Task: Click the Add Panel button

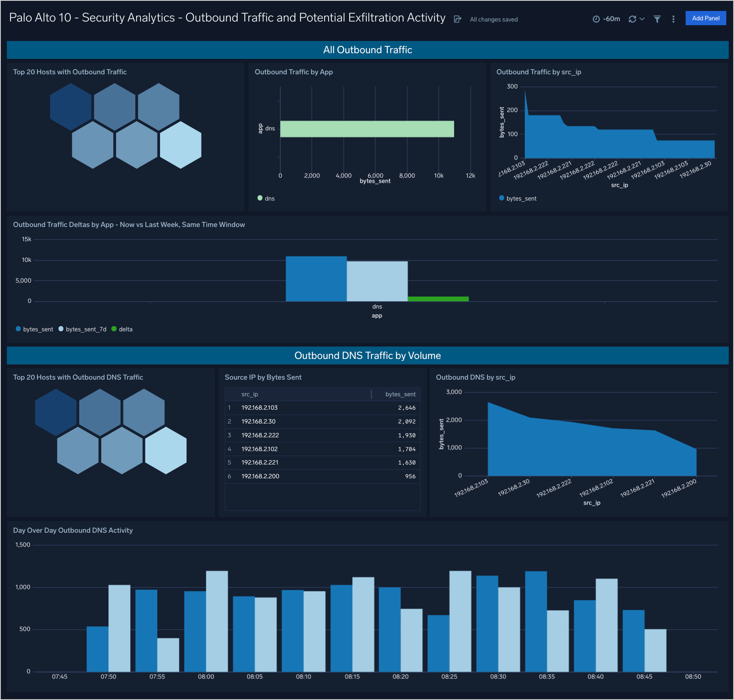Action: 706,18
